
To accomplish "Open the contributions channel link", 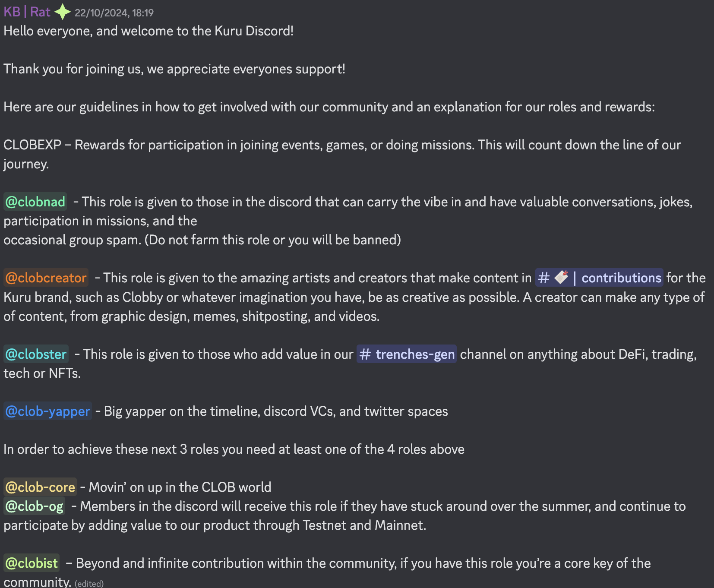I will tap(599, 278).
